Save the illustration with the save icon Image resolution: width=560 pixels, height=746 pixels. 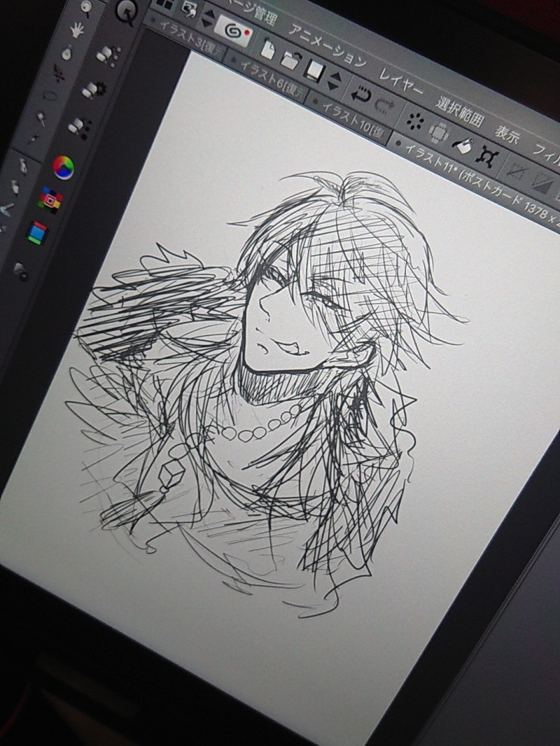tap(314, 71)
